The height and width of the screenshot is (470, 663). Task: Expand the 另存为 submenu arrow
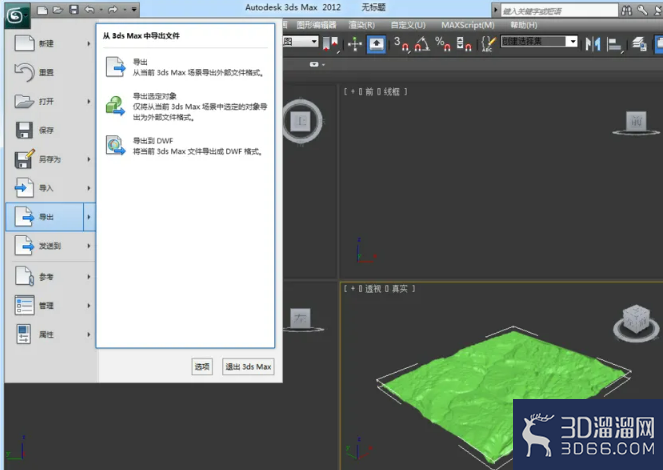[89, 159]
